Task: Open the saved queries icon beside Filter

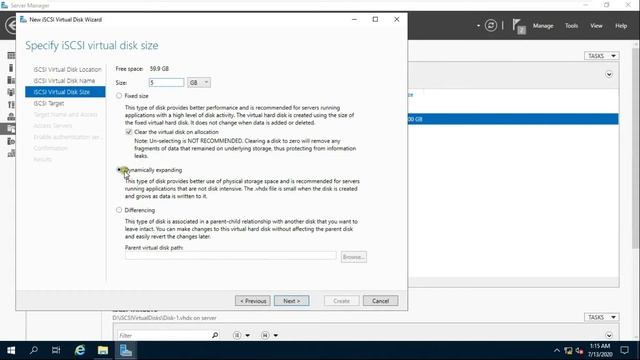Action: 265,335
